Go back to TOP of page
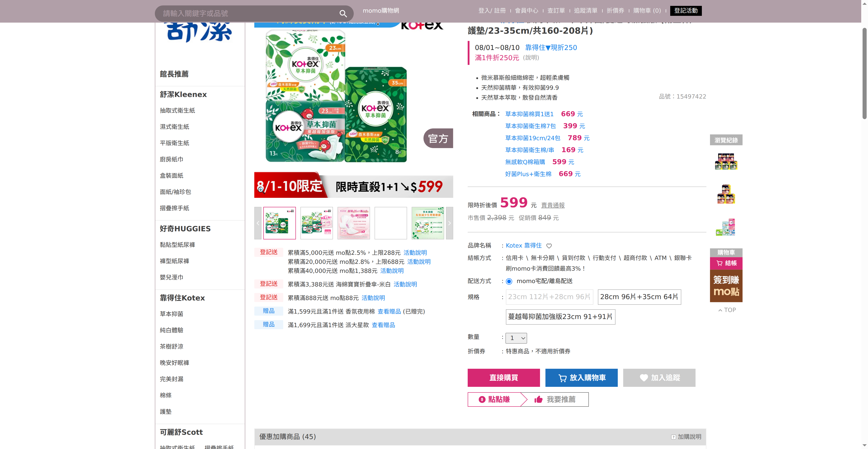Screen dimensions: 868x449 [727, 310]
